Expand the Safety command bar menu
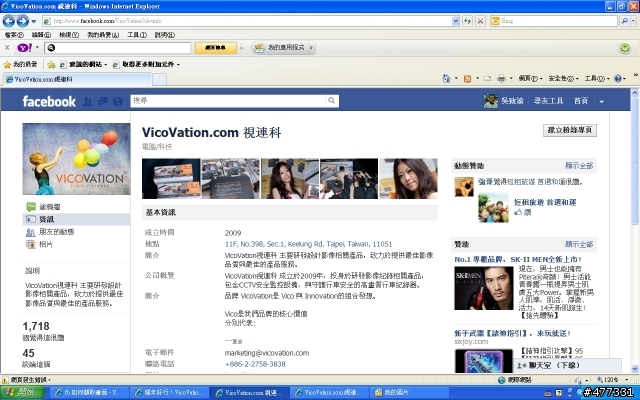This screenshot has width=640, height=400. [x=563, y=78]
